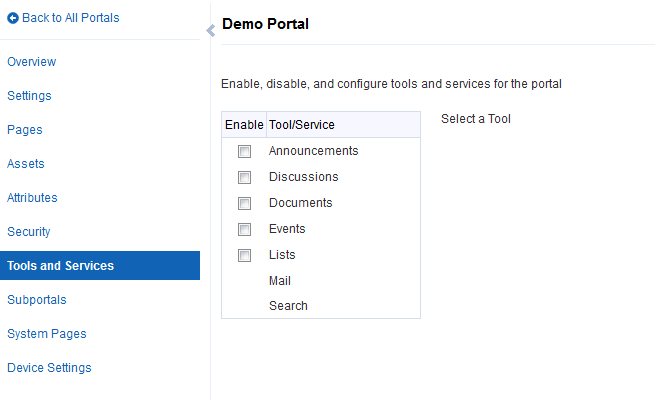Select the Mail service row

pyautogui.click(x=321, y=281)
